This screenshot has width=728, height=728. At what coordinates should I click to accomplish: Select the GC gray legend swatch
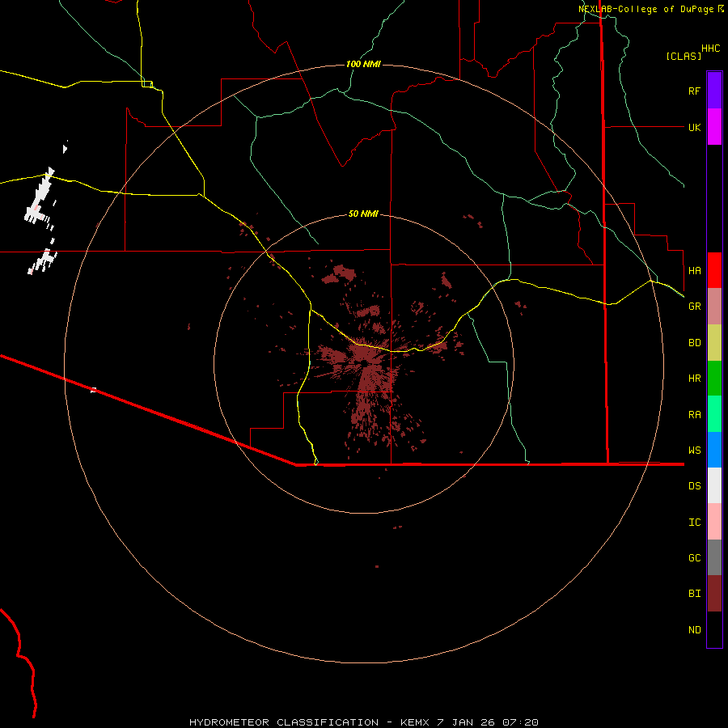714,557
